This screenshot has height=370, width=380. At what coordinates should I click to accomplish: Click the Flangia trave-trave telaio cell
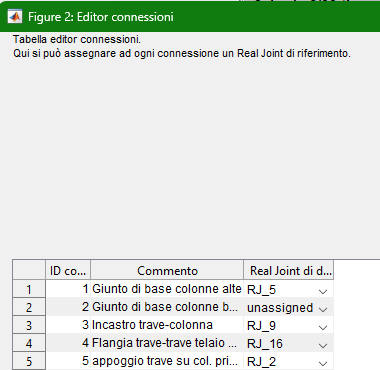pyautogui.click(x=167, y=343)
